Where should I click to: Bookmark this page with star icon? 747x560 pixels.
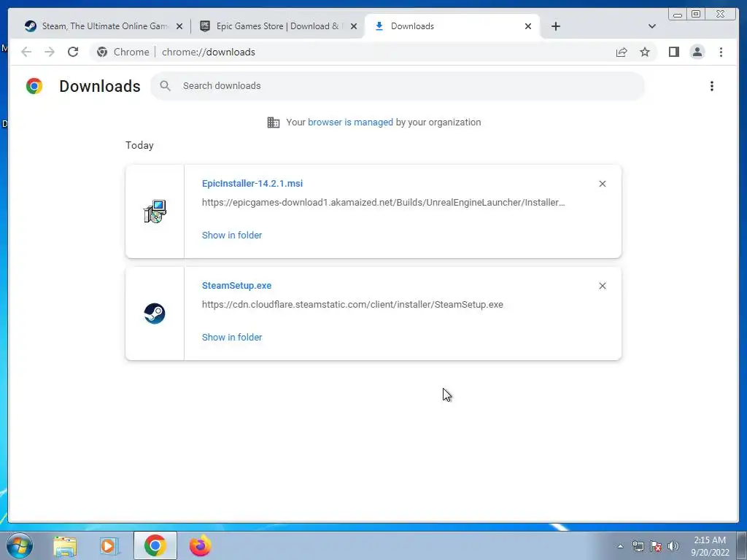[645, 52]
